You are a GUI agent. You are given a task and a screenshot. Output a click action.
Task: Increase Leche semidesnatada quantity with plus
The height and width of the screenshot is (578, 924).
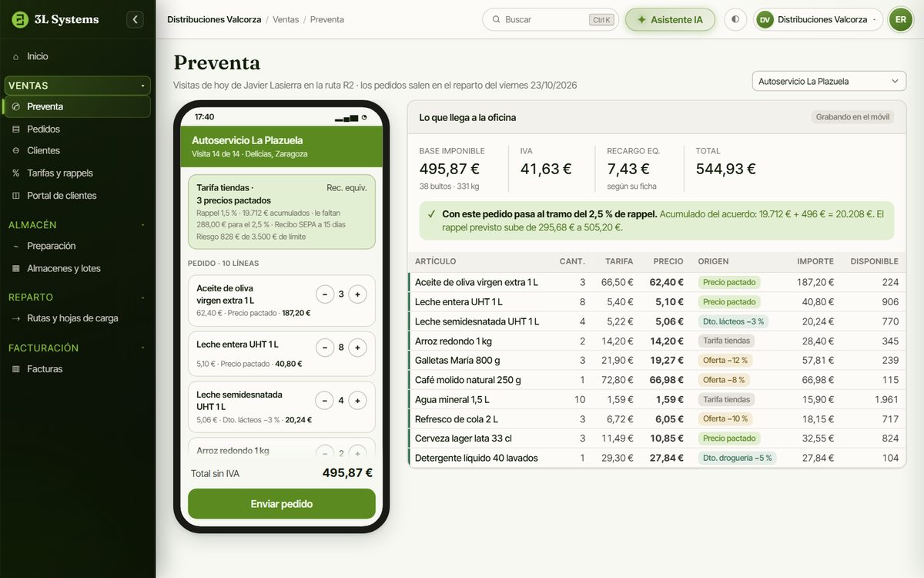coord(357,401)
